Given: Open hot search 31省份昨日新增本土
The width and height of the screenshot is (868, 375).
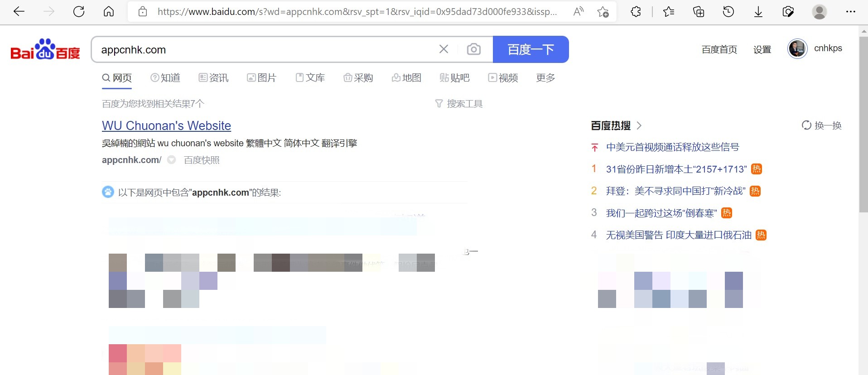Looking at the screenshot, I should click(x=676, y=169).
